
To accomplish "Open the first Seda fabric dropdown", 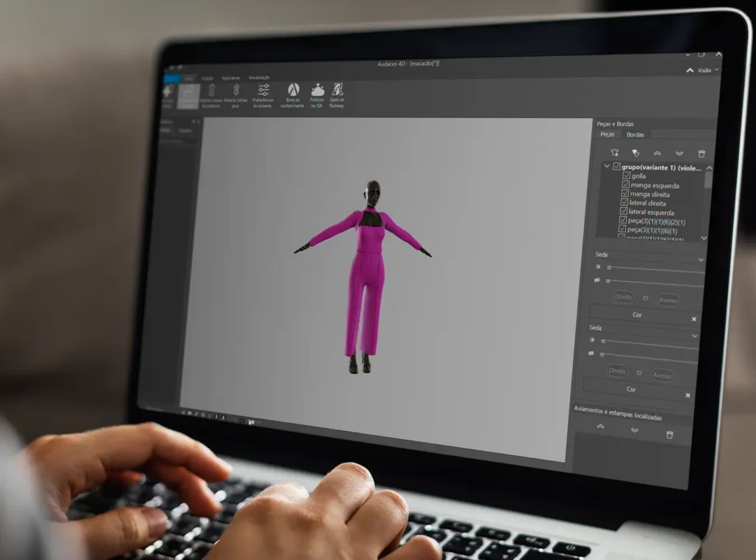I will pos(701,260).
